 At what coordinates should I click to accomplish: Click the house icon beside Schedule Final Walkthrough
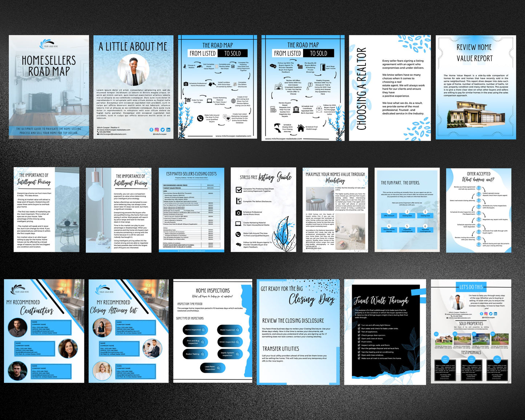[300, 128]
